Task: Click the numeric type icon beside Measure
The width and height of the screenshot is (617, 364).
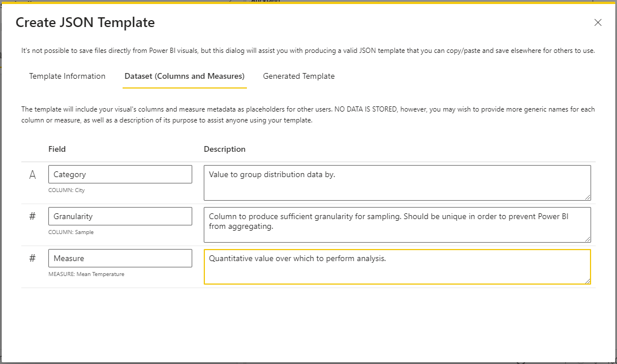Action: click(33, 258)
